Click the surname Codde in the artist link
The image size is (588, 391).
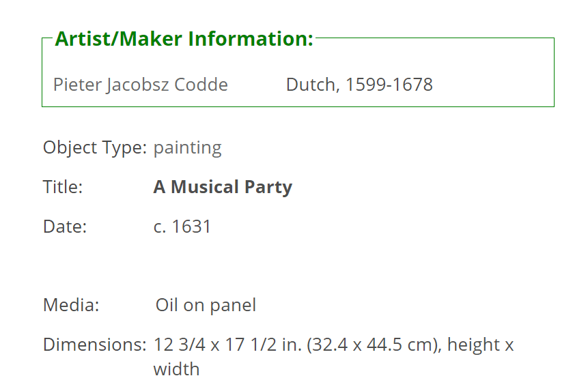201,85
